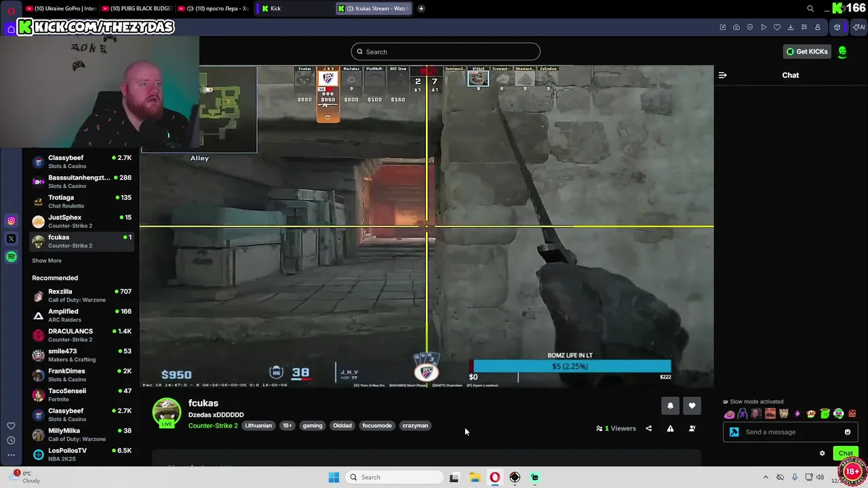Click the crazyman tag

click(415, 426)
